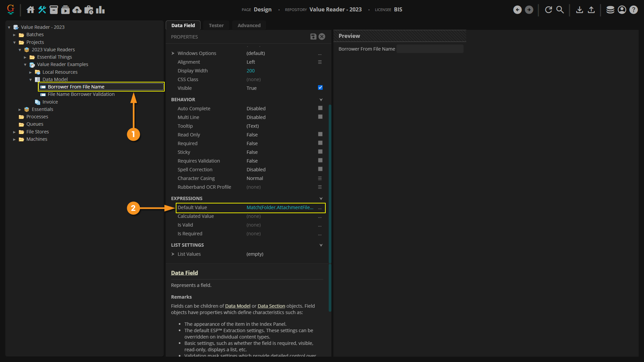This screenshot has height=362, width=644.
Task: Click the Borrower From File Name preview field
Action: 430,49
